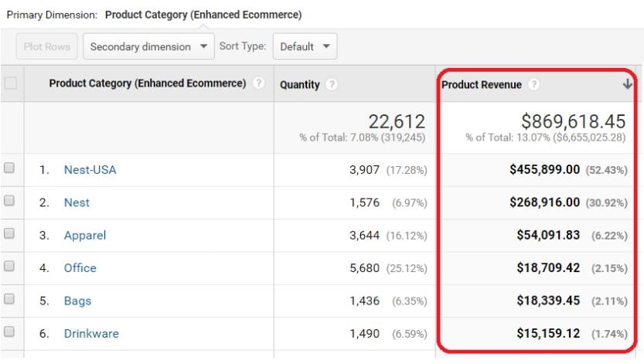The height and width of the screenshot is (364, 644).
Task: Click Apparel quantity 3,644
Action: (364, 236)
